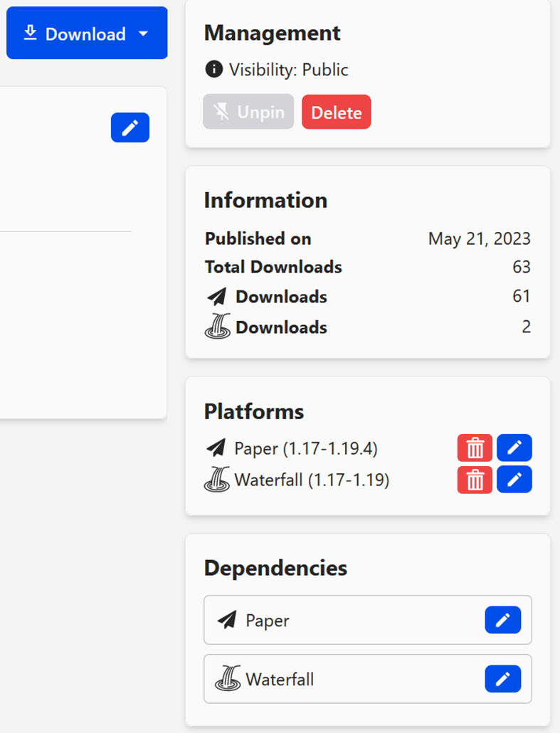Select the Waterfall dependency row
Screen dimensions: 560x733
coord(320,679)
